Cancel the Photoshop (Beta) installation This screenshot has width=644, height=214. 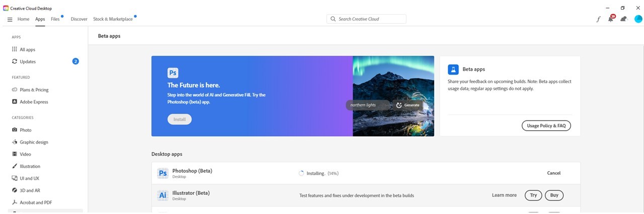(553, 173)
